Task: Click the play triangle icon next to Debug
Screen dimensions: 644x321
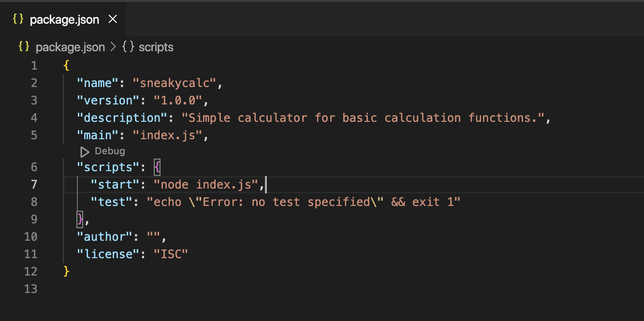Action: pos(85,151)
